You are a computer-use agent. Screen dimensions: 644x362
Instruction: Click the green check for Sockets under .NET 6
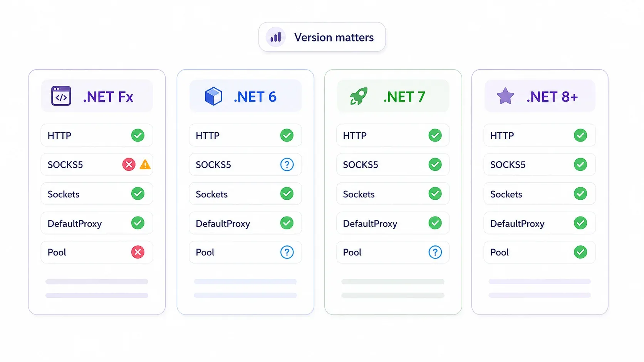(287, 194)
